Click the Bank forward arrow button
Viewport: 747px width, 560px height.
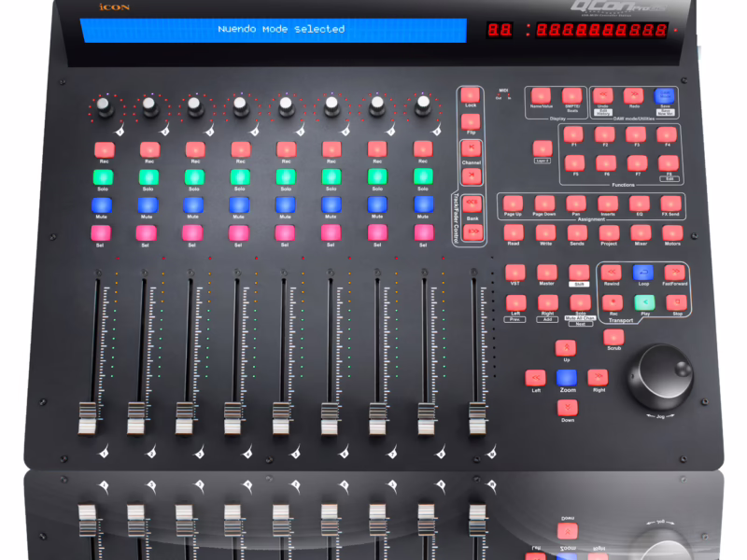point(473,231)
